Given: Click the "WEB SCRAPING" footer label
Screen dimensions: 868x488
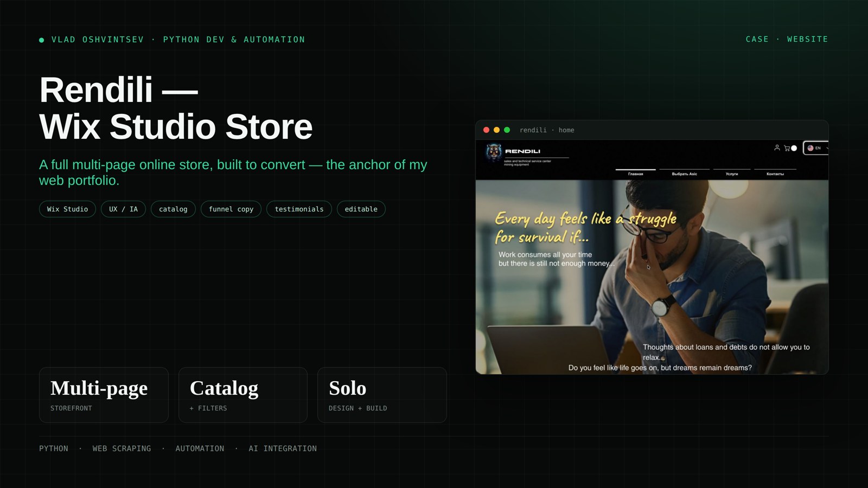Looking at the screenshot, I should (122, 448).
